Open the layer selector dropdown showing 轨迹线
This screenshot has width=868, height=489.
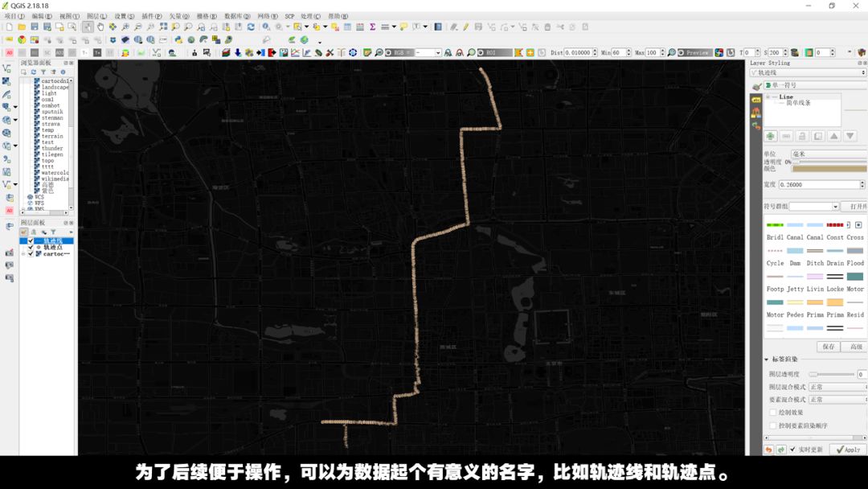(x=808, y=72)
